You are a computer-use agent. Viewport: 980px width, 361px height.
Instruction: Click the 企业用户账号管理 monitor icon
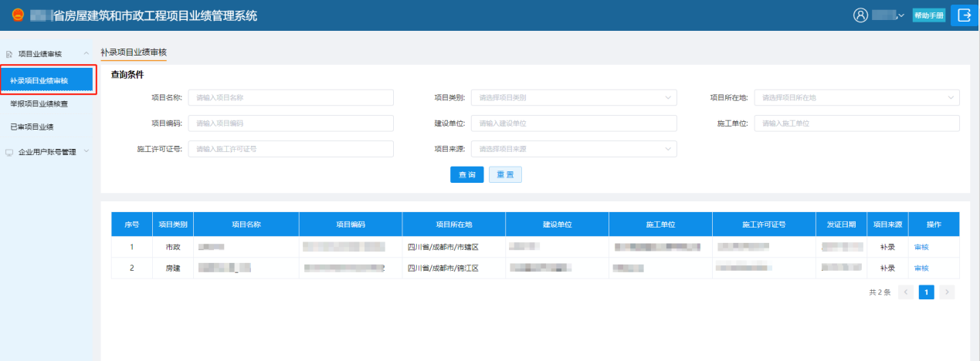tap(9, 152)
